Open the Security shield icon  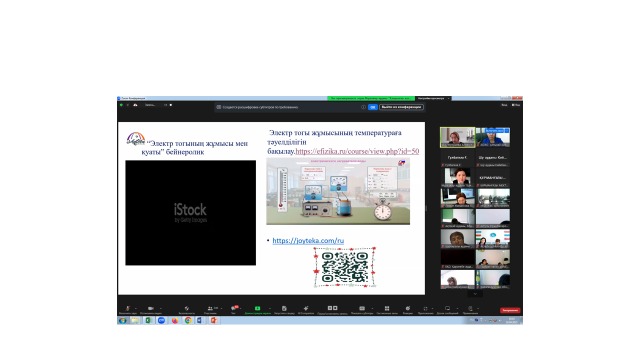click(x=187, y=308)
